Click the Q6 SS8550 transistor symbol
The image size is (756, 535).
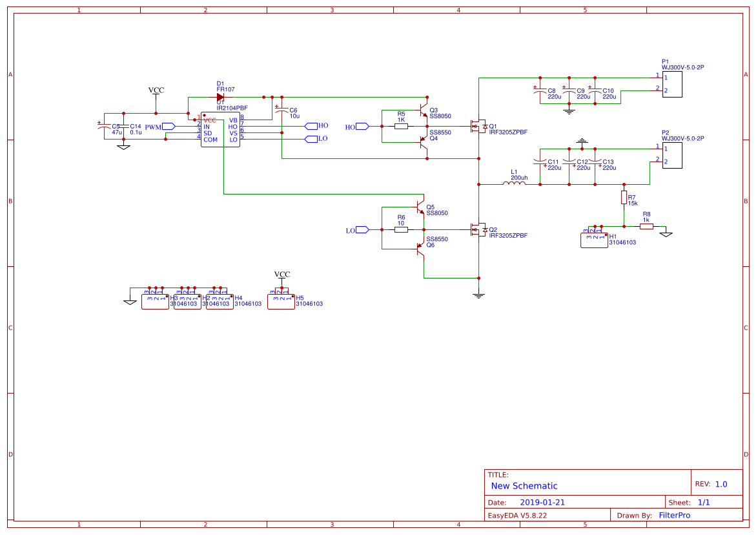422,249
